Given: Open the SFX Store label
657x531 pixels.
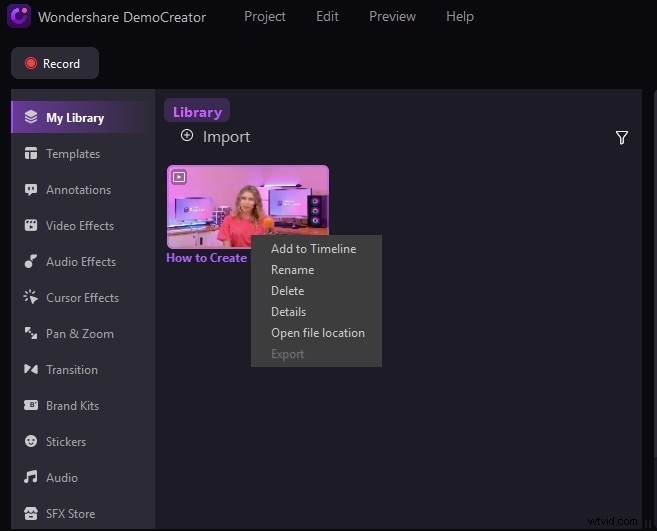Looking at the screenshot, I should 70,514.
